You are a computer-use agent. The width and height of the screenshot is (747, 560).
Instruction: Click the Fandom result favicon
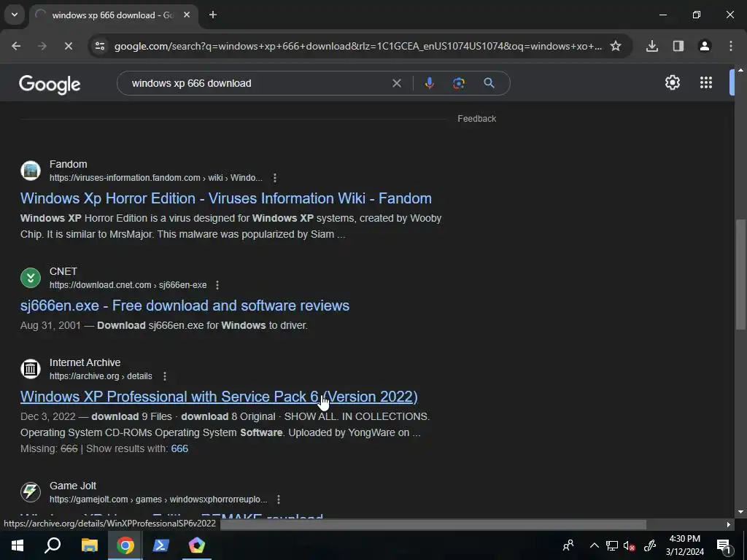[x=31, y=171]
